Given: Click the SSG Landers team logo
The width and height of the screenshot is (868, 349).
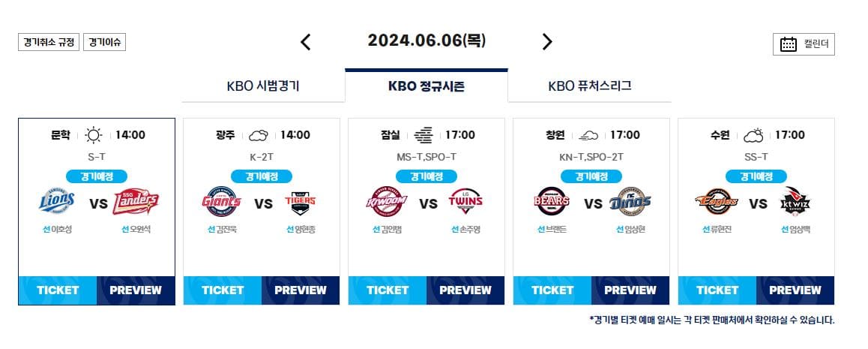Looking at the screenshot, I should 136,202.
